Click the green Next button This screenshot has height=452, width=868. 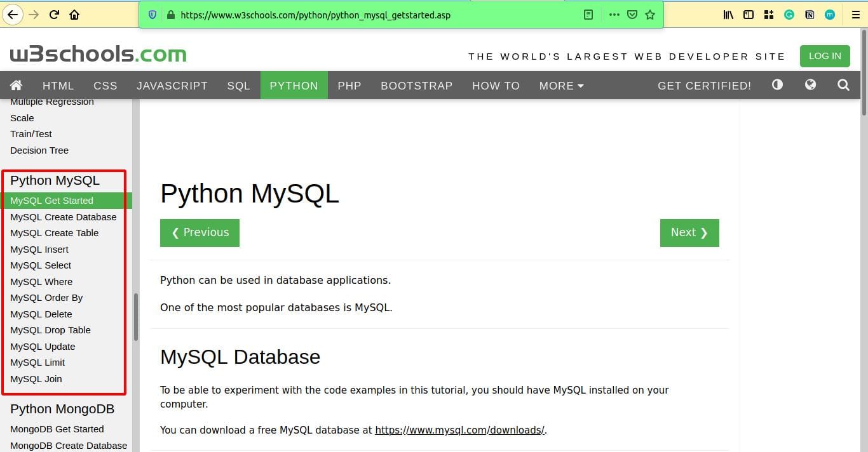[689, 232]
